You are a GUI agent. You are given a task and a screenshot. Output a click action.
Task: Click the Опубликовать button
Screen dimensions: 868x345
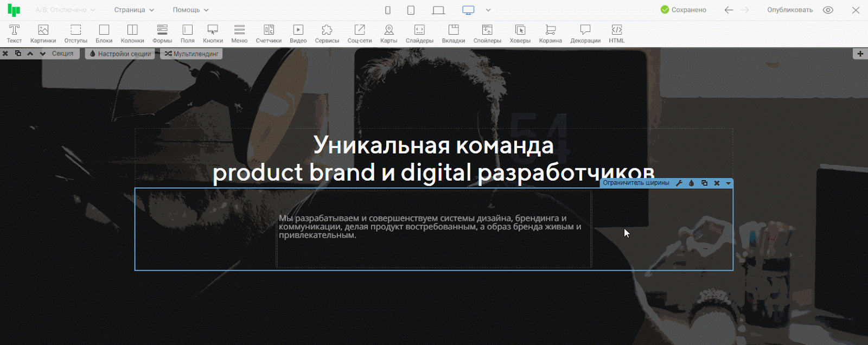point(789,10)
